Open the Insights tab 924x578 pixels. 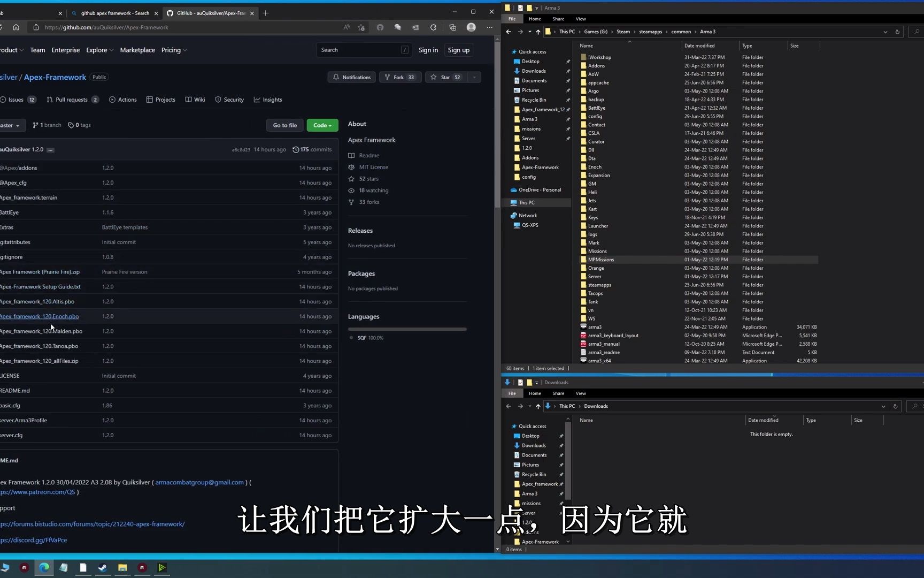[268, 100]
